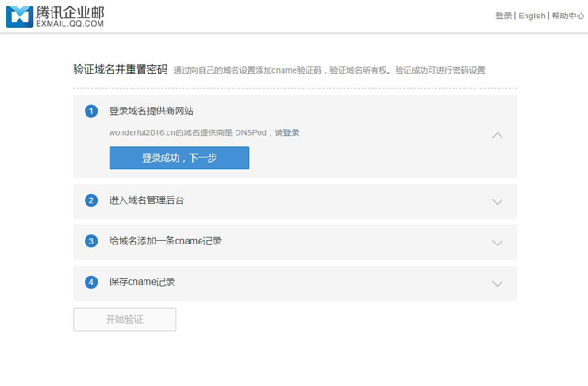Expand step 4 save cname chevron
This screenshot has height=386, width=588.
click(x=497, y=283)
